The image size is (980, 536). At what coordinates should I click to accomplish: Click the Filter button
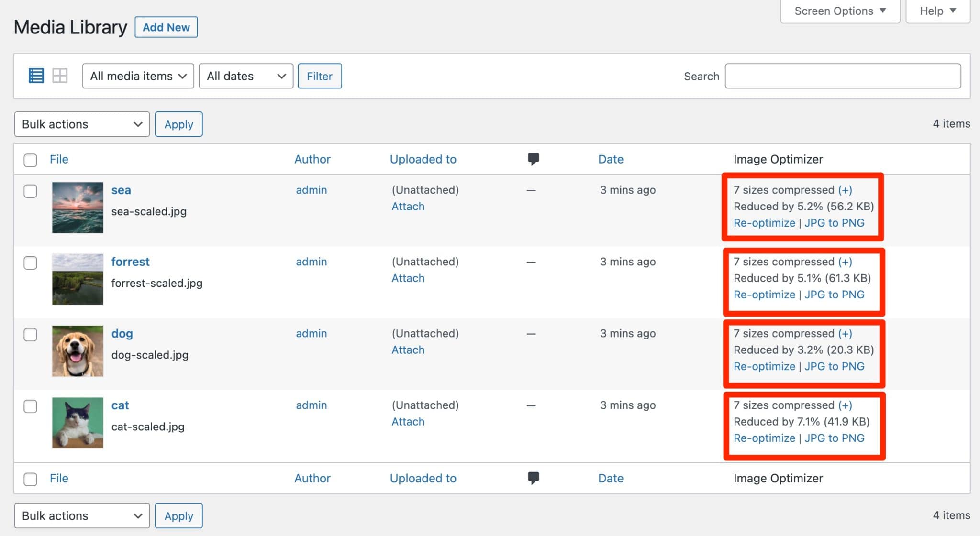click(x=320, y=76)
